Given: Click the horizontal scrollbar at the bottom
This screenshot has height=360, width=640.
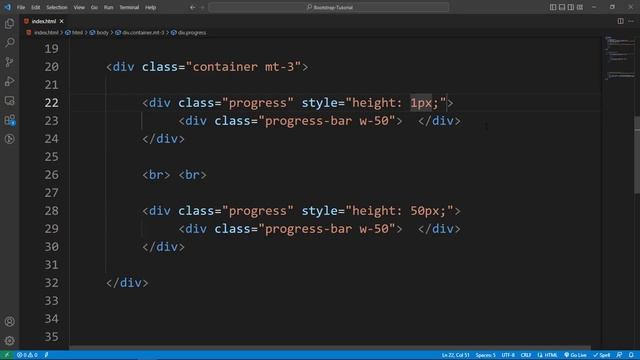Looking at the screenshot, I should click(x=330, y=348).
